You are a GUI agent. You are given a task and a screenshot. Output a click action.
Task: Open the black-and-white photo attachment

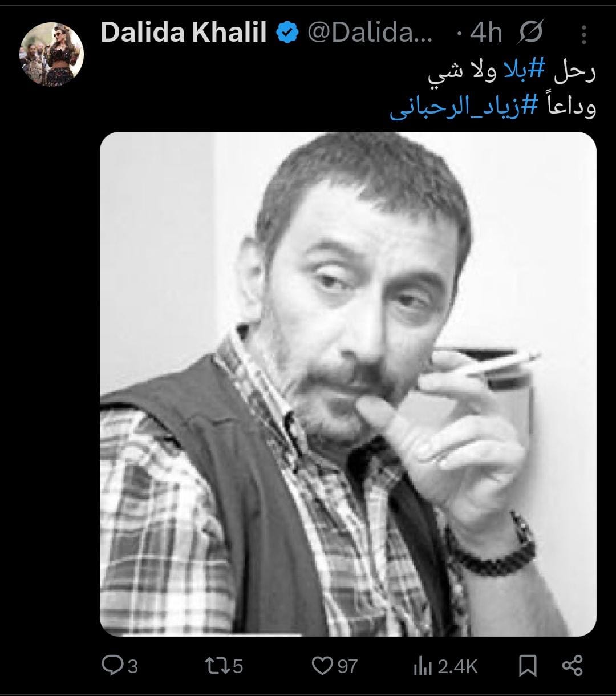[x=348, y=384]
